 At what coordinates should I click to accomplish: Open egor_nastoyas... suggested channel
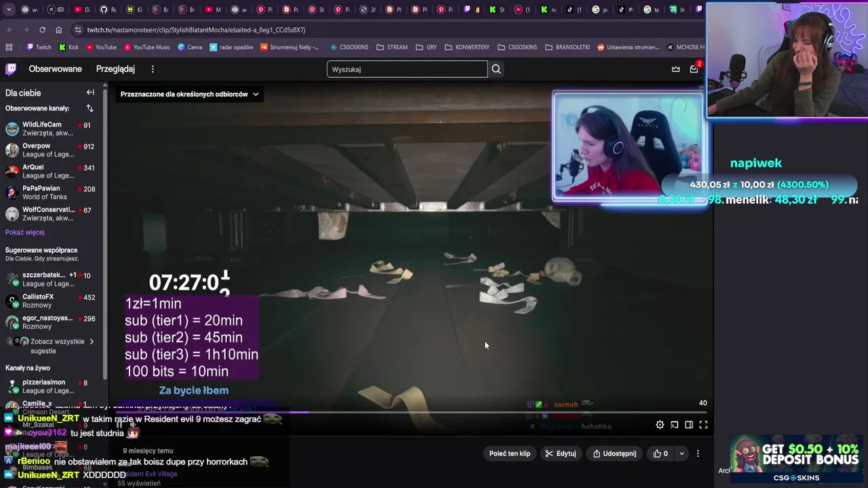[51, 322]
